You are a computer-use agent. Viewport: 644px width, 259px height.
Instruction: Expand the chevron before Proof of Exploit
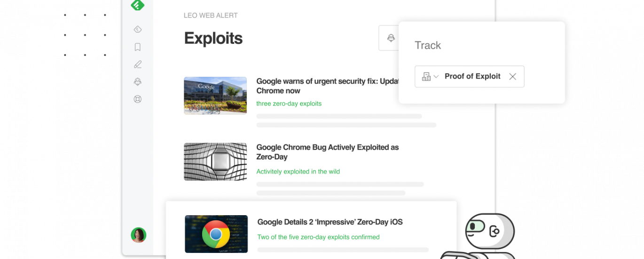[436, 77]
